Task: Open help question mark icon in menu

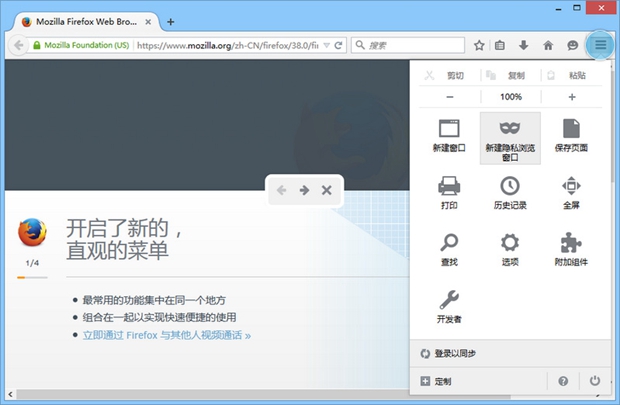Action: [563, 381]
